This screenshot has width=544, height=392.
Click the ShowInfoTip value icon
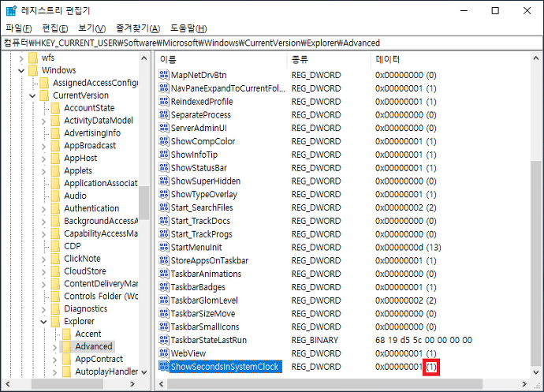pos(164,154)
